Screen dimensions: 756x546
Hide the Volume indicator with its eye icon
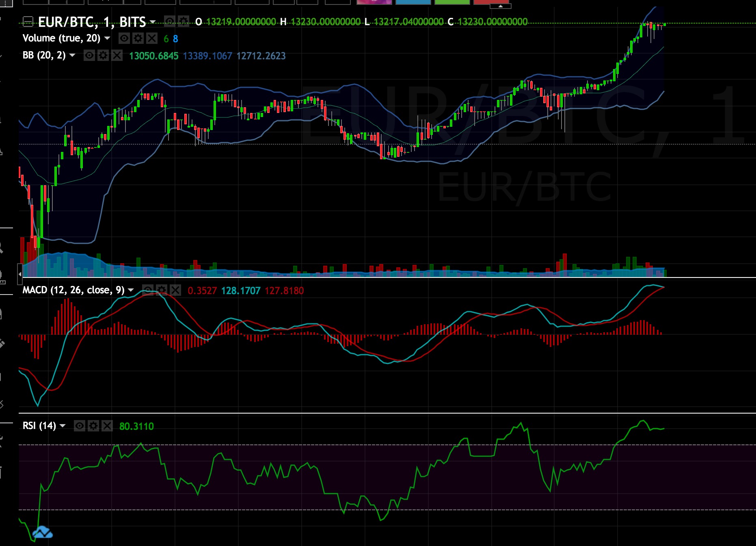(124, 39)
